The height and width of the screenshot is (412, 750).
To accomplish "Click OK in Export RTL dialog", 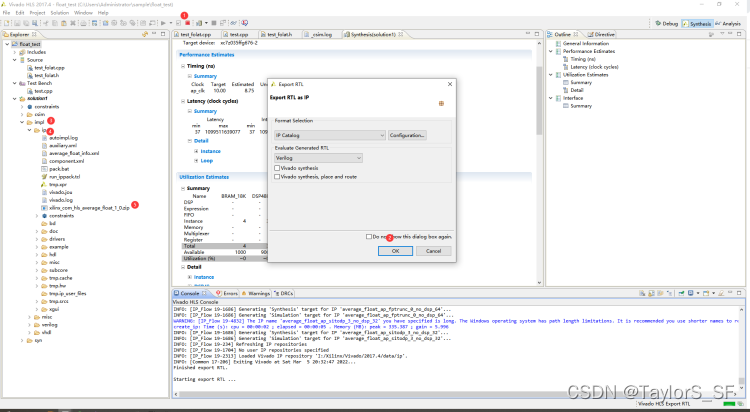I will 395,251.
